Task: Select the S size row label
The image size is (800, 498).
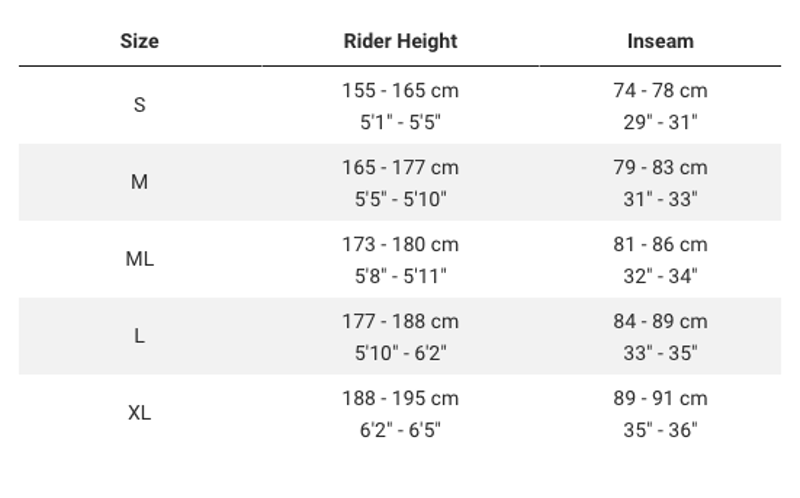Action: 139,105
